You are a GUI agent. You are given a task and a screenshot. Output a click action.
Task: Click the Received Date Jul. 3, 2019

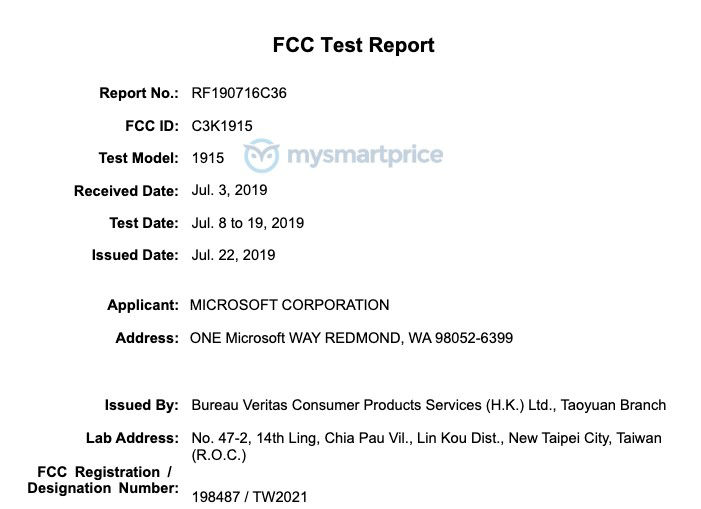click(229, 190)
